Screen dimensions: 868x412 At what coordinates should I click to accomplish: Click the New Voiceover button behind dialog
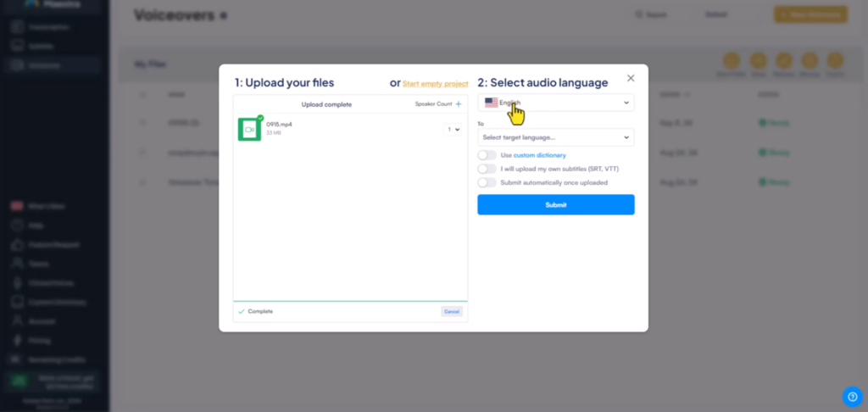point(810,14)
